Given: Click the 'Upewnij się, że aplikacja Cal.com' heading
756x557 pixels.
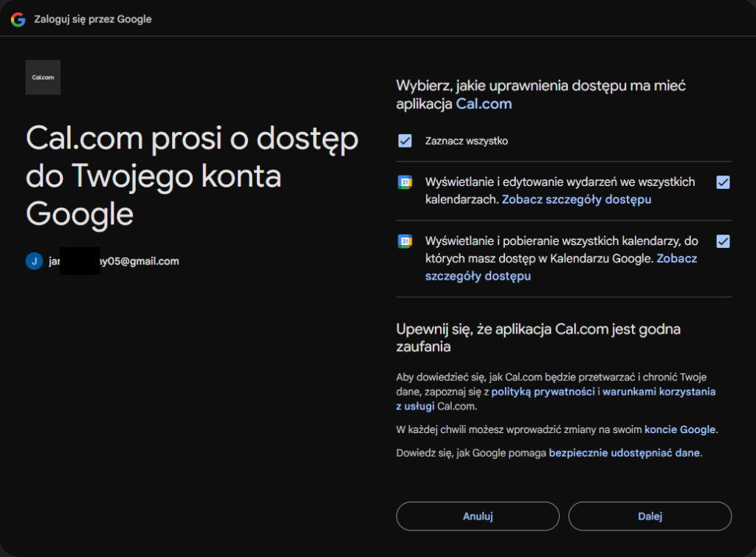Looking at the screenshot, I should pyautogui.click(x=538, y=337).
